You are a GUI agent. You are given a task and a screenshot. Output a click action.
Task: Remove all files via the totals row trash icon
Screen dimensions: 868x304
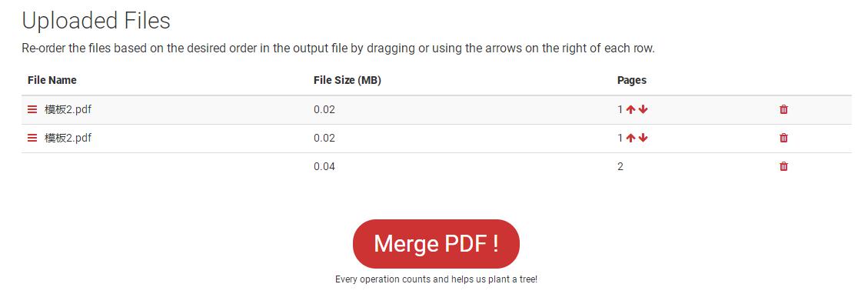click(783, 166)
